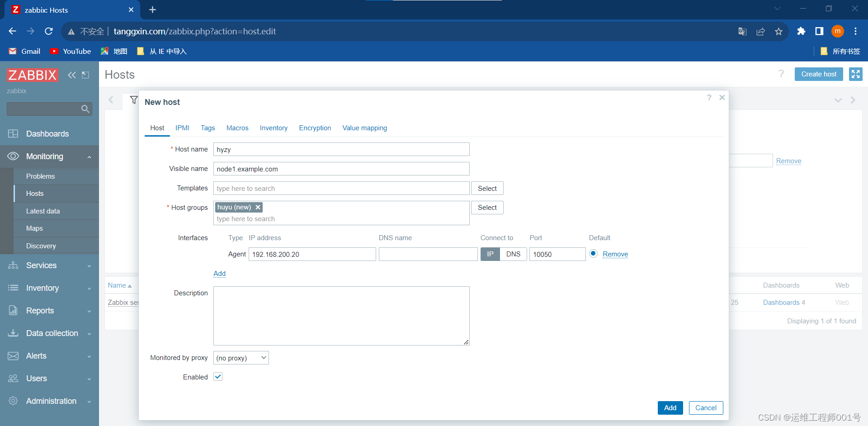Click the IP address field 192.168.200.20
Viewport: 868px width, 426px height.
pos(312,254)
